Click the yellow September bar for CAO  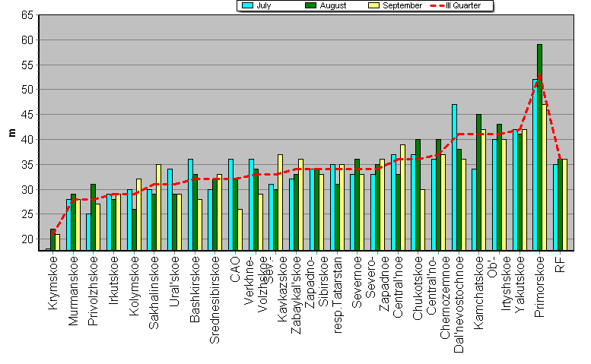coord(240,230)
